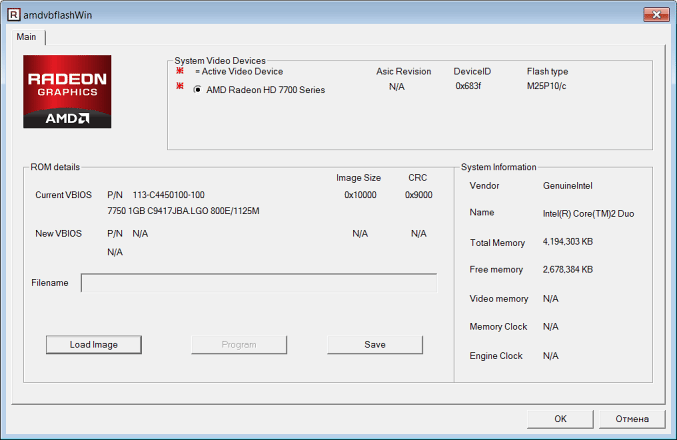Confirm with the OK button
Viewport: 677px width, 440px height.
tap(560, 419)
